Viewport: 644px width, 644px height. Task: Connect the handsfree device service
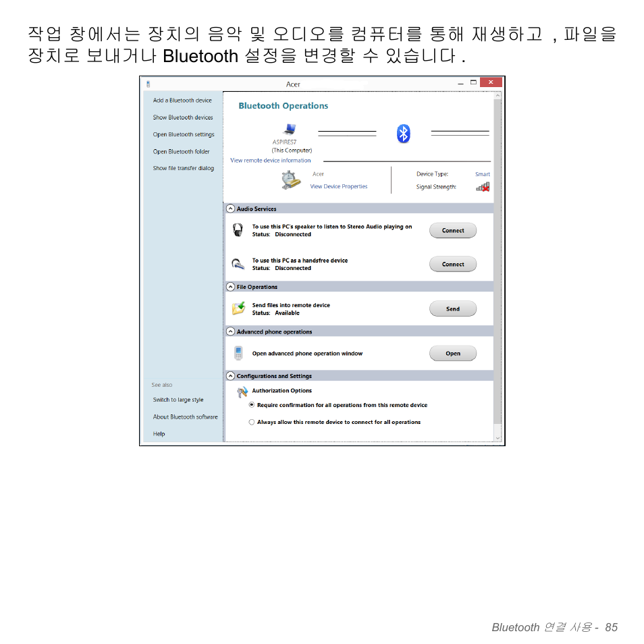point(453,264)
